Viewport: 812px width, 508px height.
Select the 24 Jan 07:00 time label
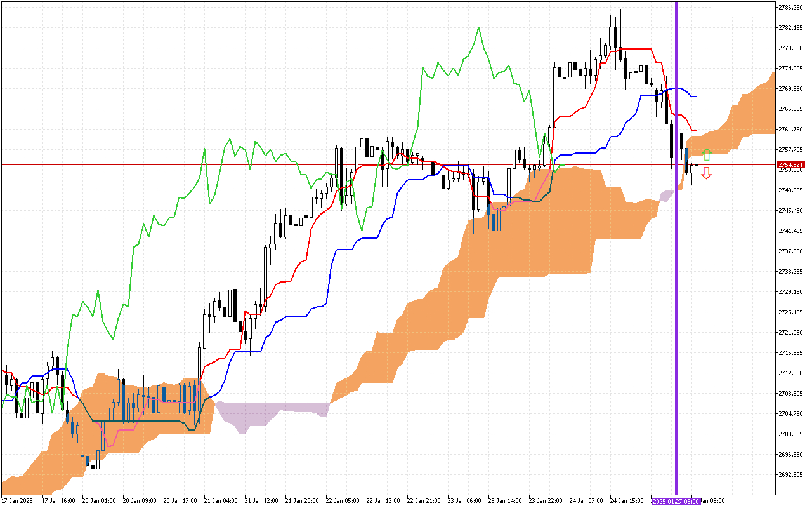pyautogui.click(x=586, y=501)
